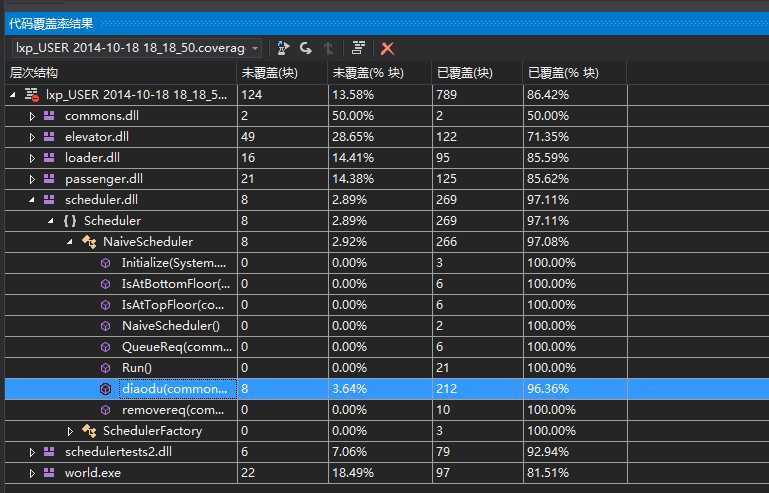
Task: Collapse the scheduler.dll node
Action: (x=32, y=200)
